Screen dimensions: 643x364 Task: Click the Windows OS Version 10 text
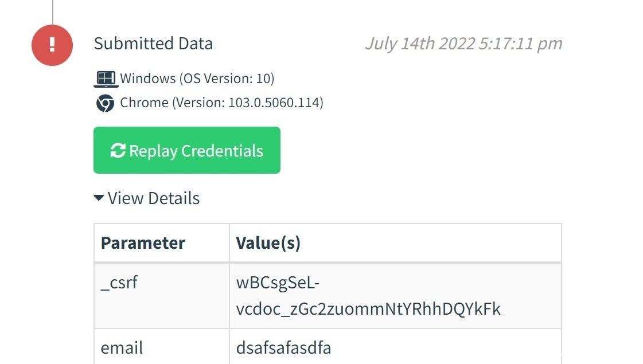click(197, 79)
